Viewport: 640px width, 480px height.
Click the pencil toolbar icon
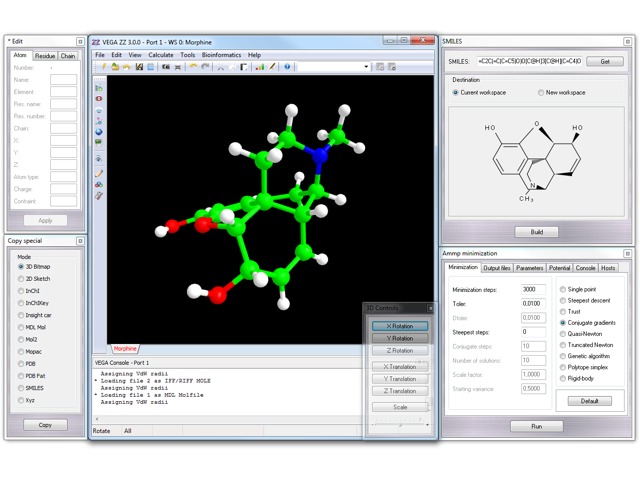point(272,67)
